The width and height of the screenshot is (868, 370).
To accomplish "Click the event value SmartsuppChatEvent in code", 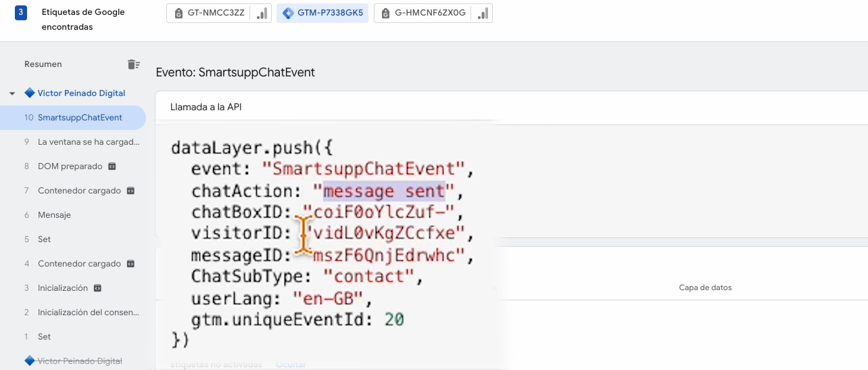I will coord(363,169).
